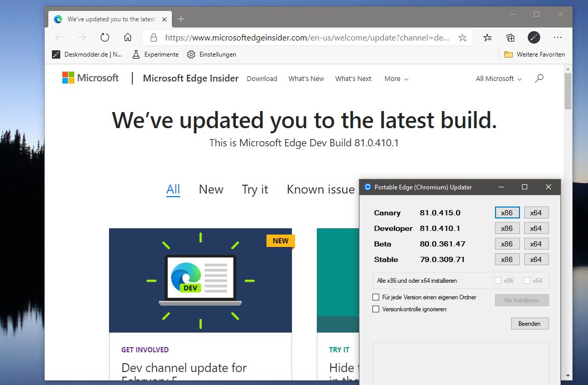The image size is (588, 385).
Task: Click the scrollbar down arrow
Action: pos(568,376)
